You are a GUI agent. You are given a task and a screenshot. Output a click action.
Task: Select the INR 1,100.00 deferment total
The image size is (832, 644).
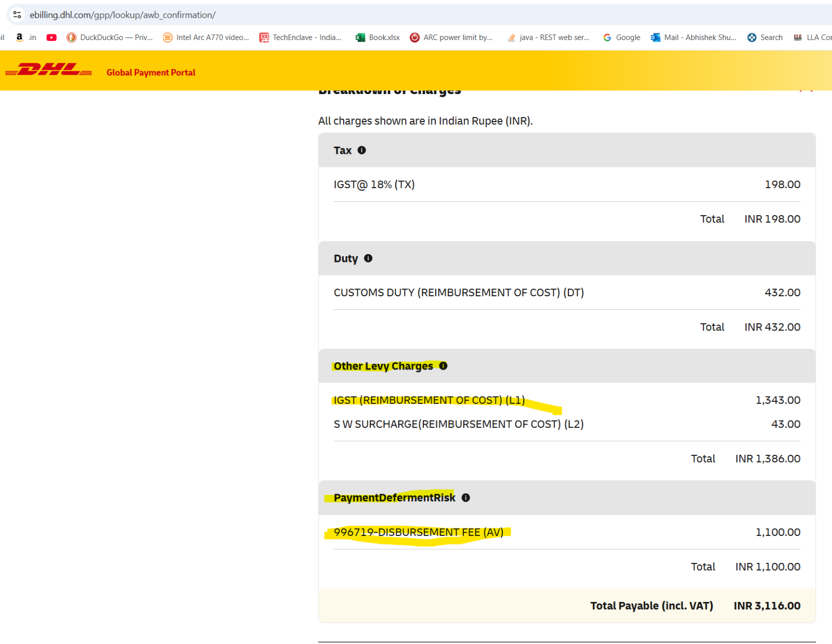[768, 567]
